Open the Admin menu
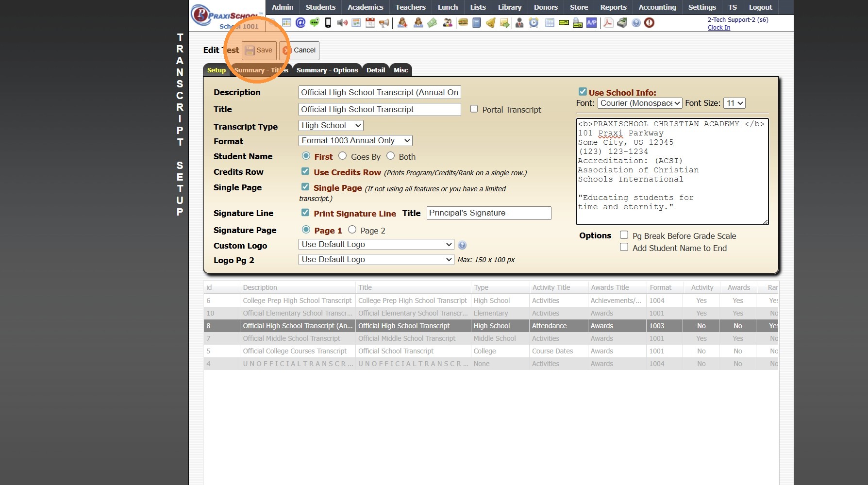Image resolution: width=868 pixels, height=485 pixels. click(x=283, y=7)
